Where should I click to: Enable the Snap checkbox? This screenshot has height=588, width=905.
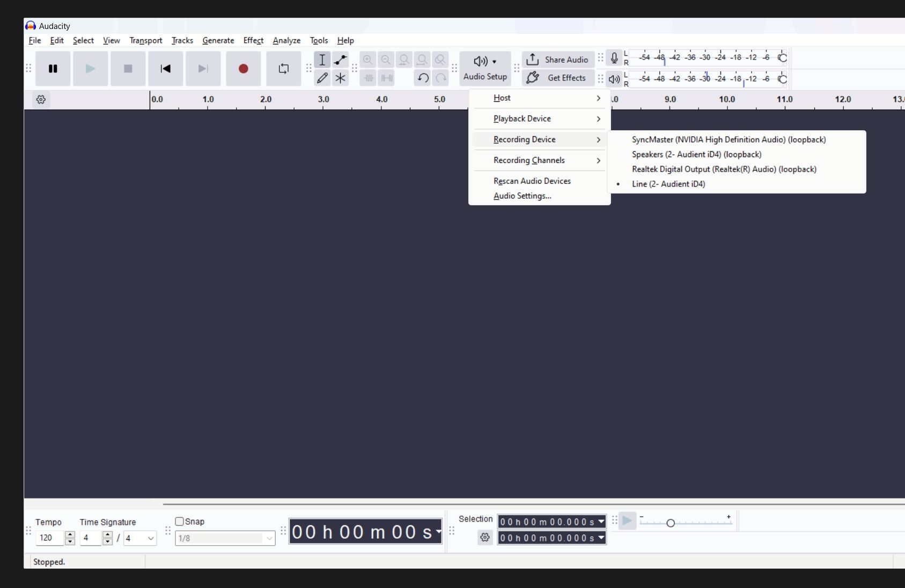click(x=180, y=522)
